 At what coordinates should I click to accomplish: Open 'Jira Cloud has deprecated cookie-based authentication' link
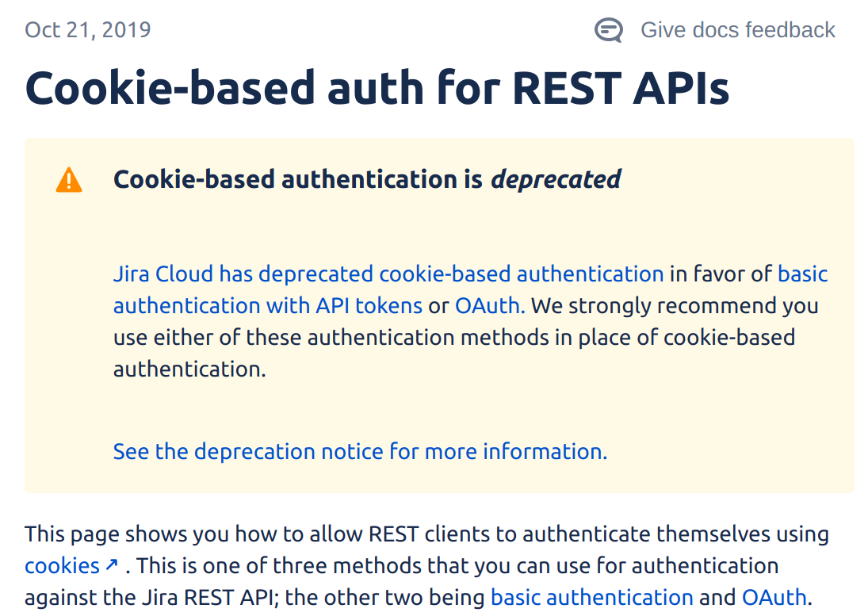pos(388,274)
